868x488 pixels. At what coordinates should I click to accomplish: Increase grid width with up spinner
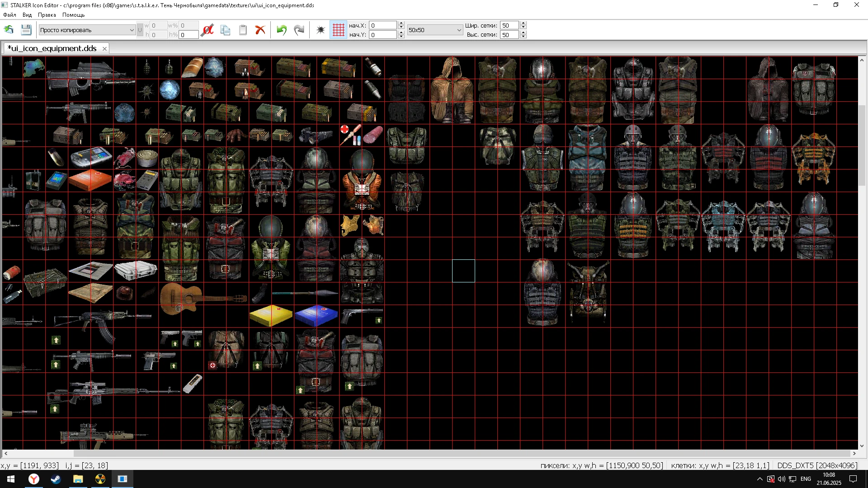click(523, 23)
